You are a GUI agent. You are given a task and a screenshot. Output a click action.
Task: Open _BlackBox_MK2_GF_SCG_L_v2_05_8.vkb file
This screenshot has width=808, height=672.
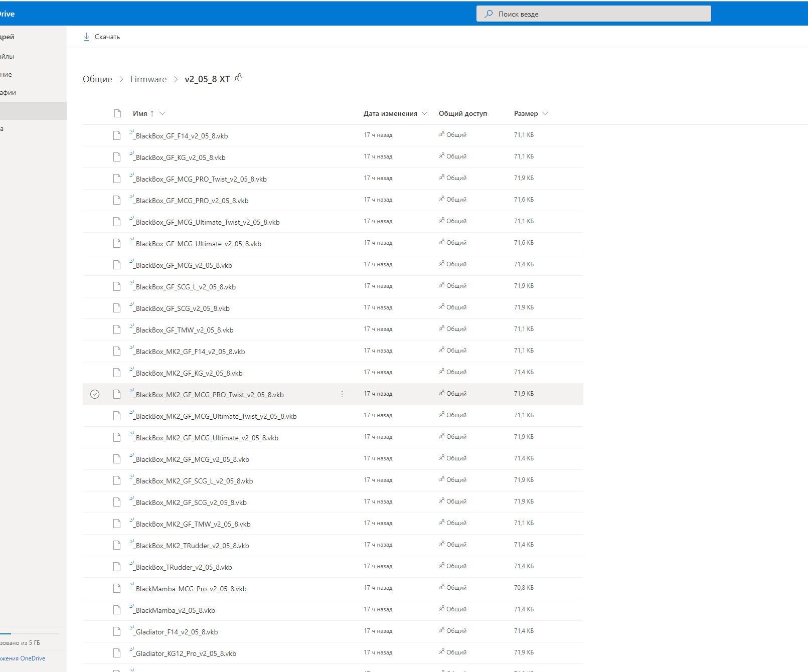coord(193,481)
